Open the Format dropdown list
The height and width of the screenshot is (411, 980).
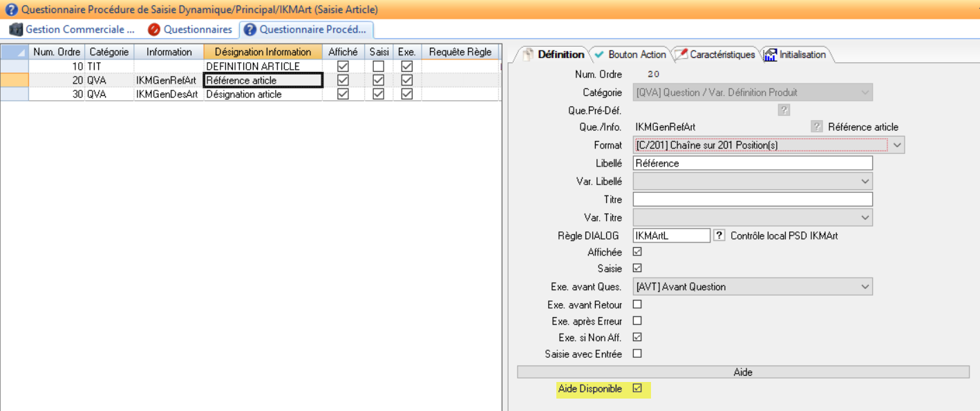pyautogui.click(x=896, y=145)
